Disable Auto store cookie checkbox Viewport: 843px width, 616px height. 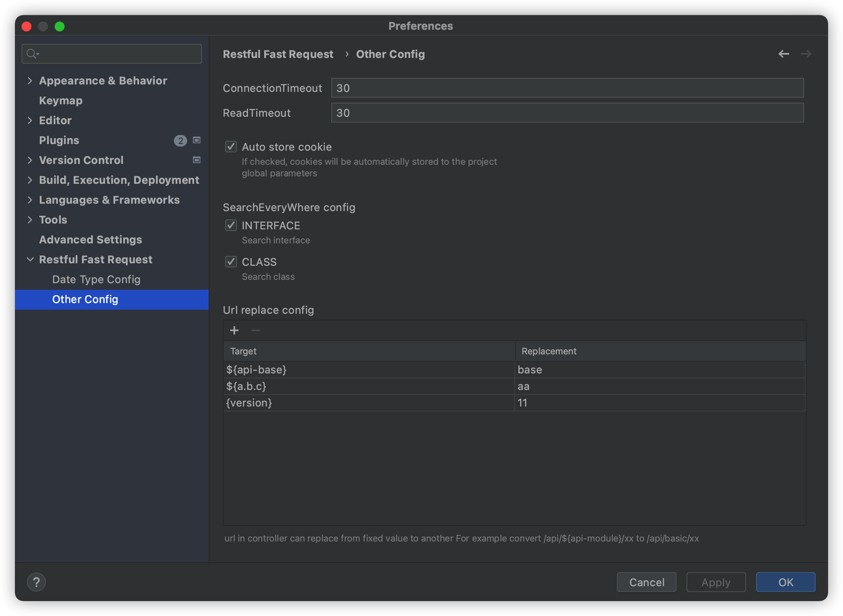click(x=231, y=147)
